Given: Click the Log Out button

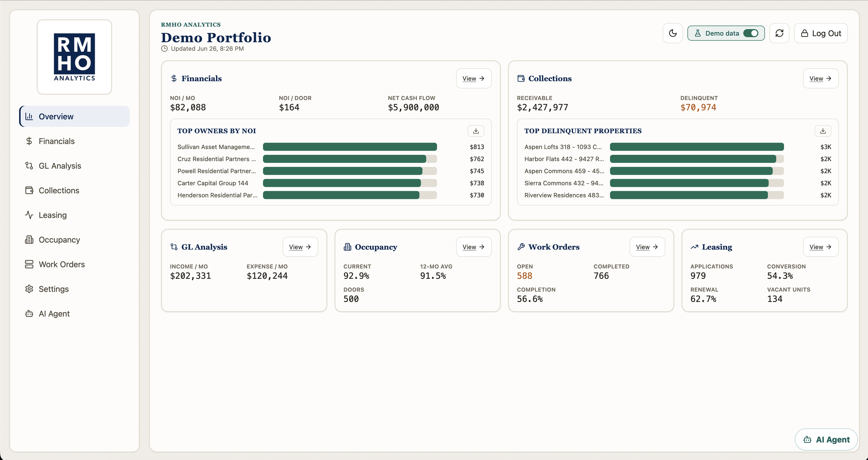Looking at the screenshot, I should (x=821, y=33).
